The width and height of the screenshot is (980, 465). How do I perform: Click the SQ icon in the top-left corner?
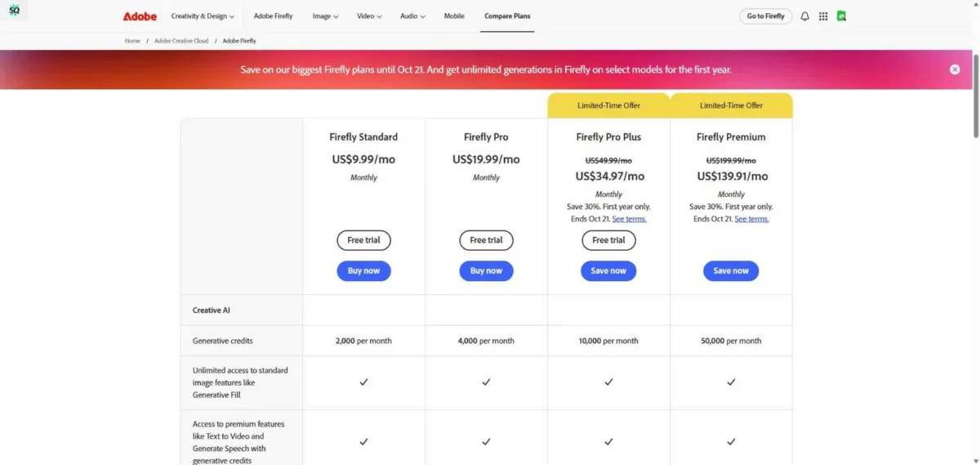click(14, 11)
